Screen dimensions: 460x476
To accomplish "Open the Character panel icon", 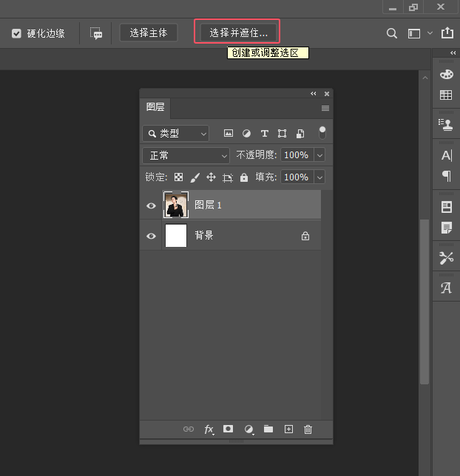I will pyautogui.click(x=447, y=155).
